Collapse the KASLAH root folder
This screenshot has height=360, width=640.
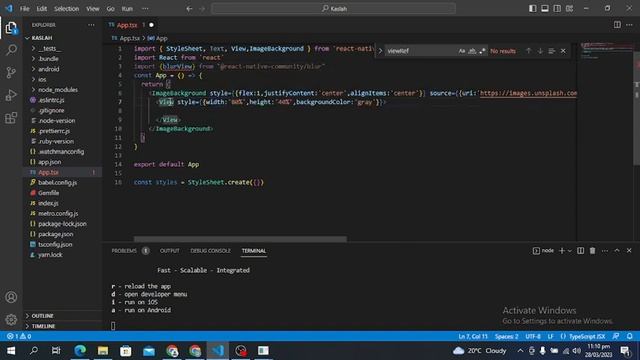62,38
